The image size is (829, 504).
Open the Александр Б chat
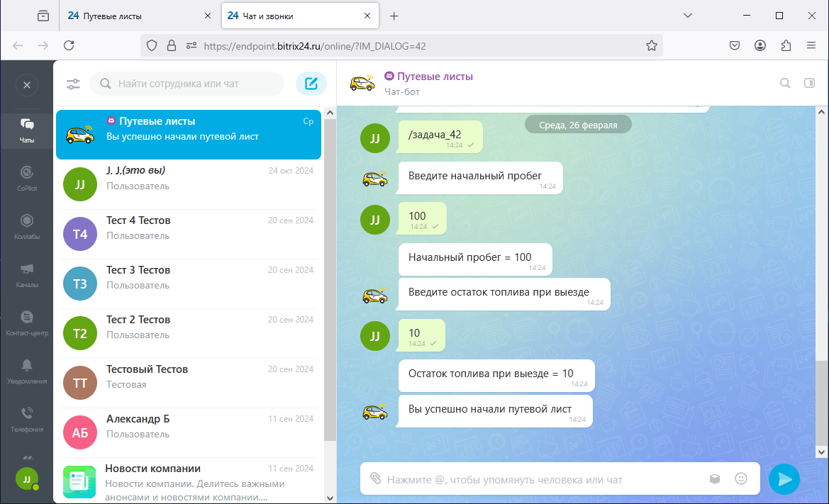point(189,432)
